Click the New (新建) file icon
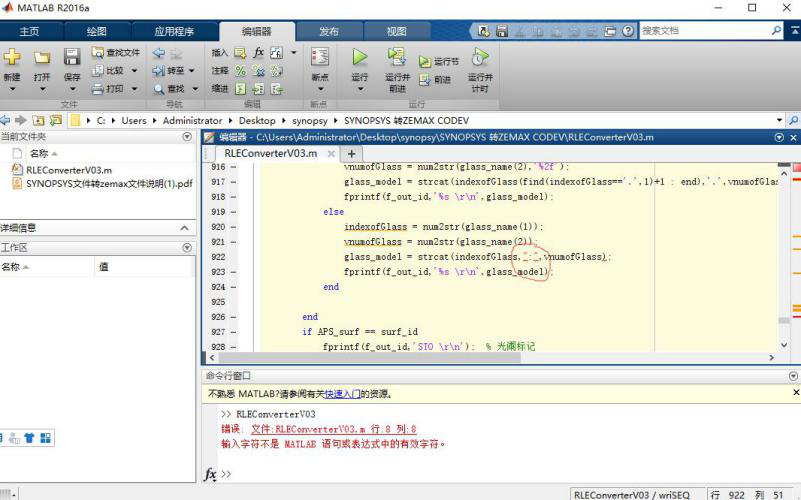This screenshot has width=801, height=500. coord(12,57)
